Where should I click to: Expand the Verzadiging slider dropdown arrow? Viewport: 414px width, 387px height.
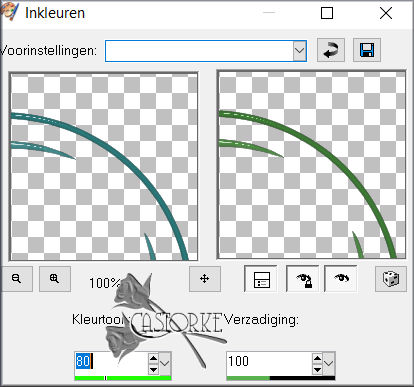click(329, 363)
